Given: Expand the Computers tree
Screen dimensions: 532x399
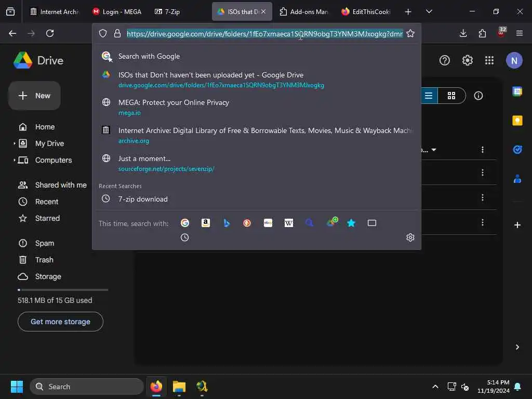Looking at the screenshot, I should 14,160.
